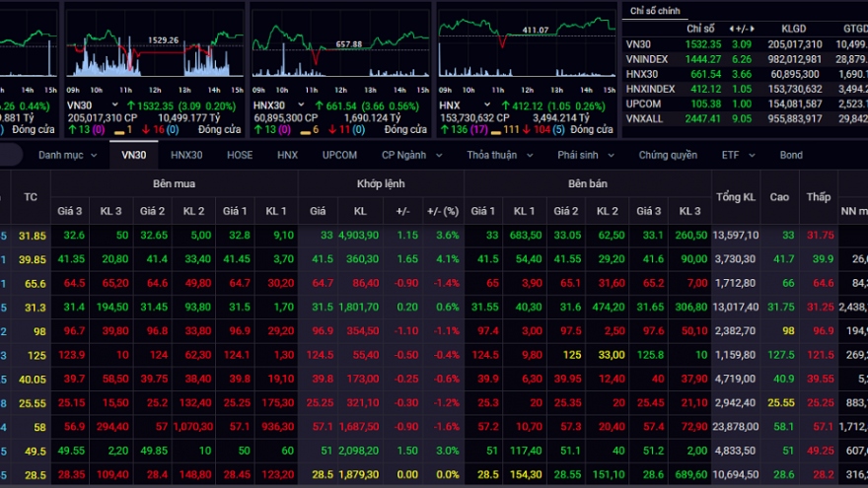Click yellow unchanged marker in HNX chart panel
This screenshot has height=488, width=868.
pos(493,129)
